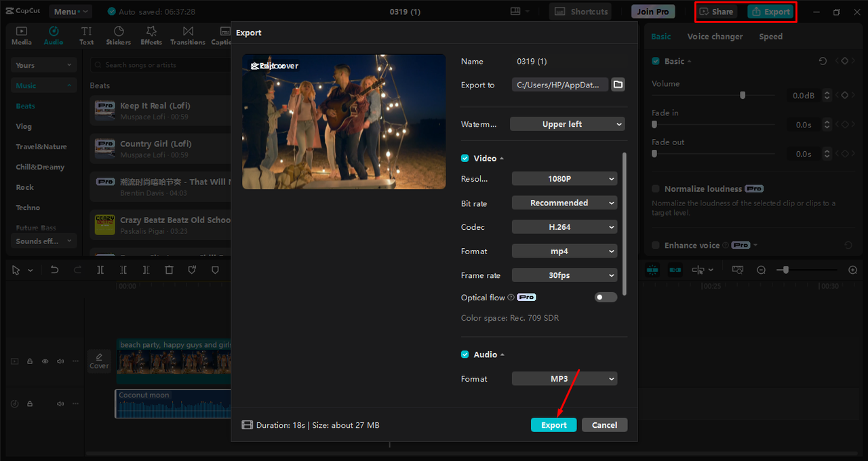Check the Normalize loudness checkbox
868x461 pixels.
click(x=656, y=188)
